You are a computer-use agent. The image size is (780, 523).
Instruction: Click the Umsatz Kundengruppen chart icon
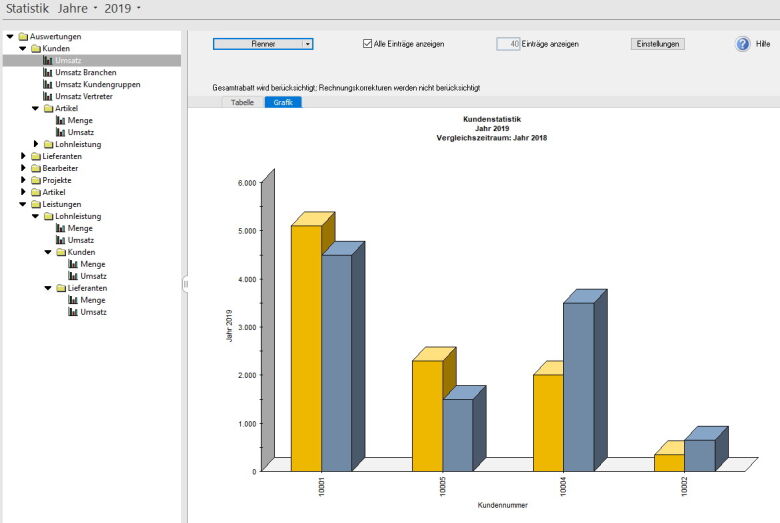47,85
